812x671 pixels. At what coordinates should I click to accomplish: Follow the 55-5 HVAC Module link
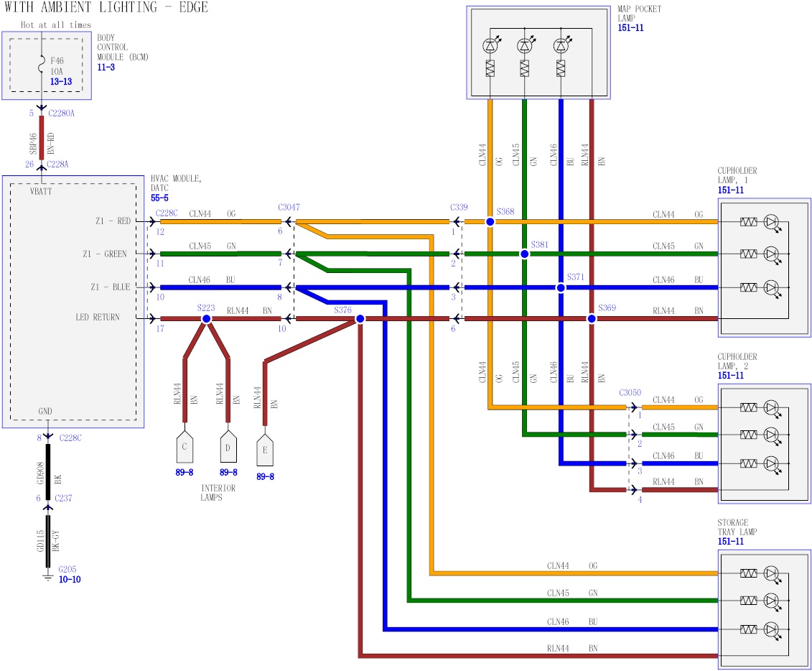point(159,197)
